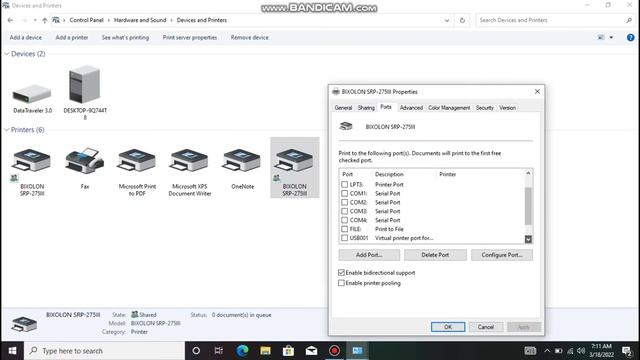Switch to the General tab
Screen dimensions: 640x360
coord(343,108)
